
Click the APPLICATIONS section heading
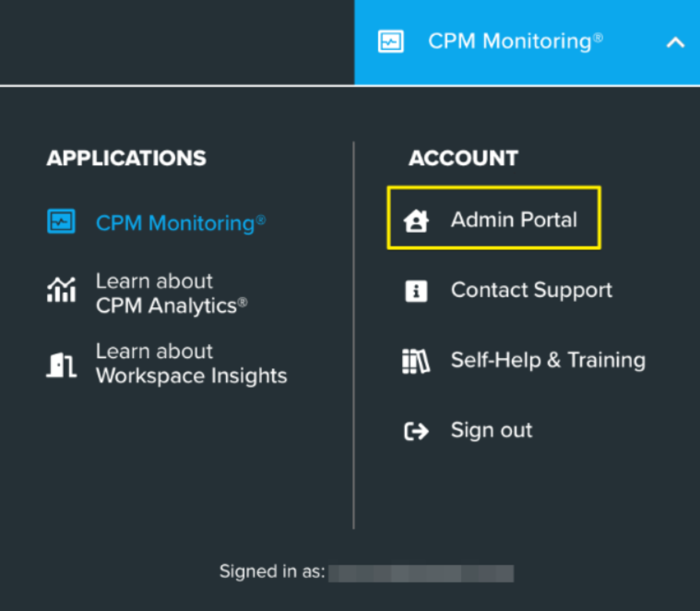[x=126, y=158]
